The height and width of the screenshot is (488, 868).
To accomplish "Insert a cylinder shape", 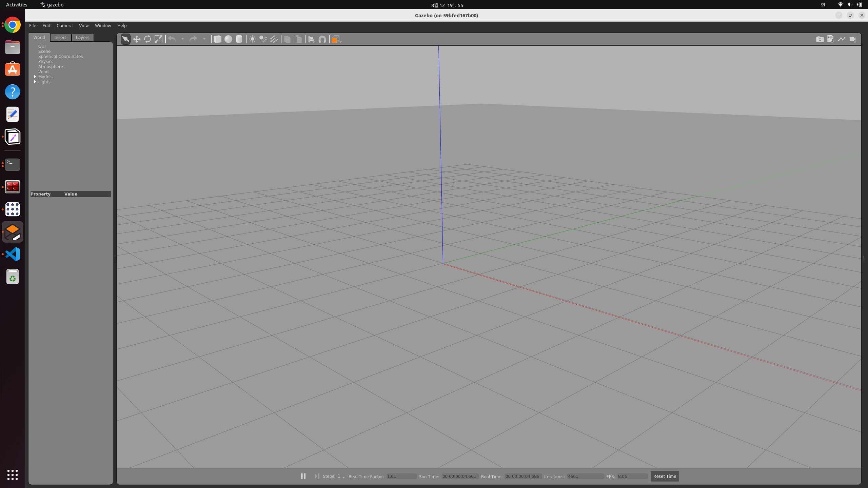I will coord(239,39).
